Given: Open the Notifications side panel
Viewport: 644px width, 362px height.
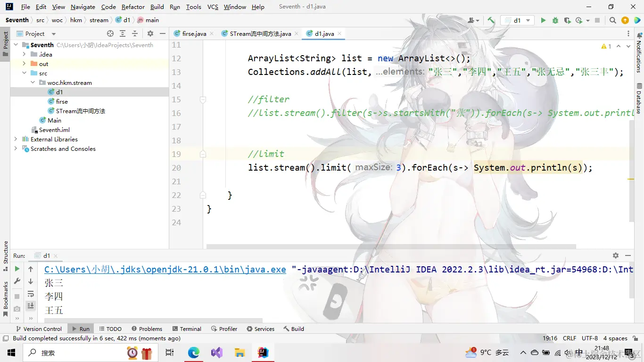Looking at the screenshot, I should 639,52.
